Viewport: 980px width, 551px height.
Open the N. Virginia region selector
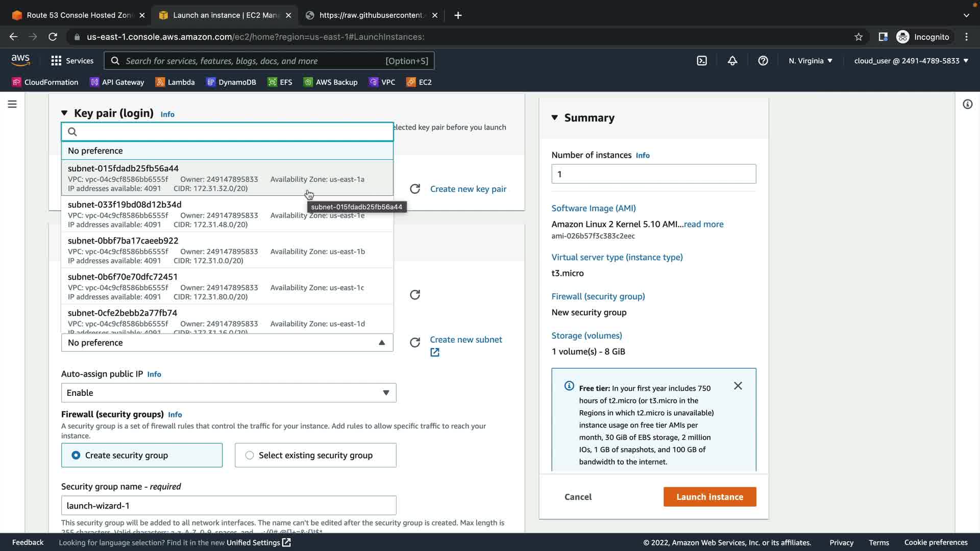point(810,61)
